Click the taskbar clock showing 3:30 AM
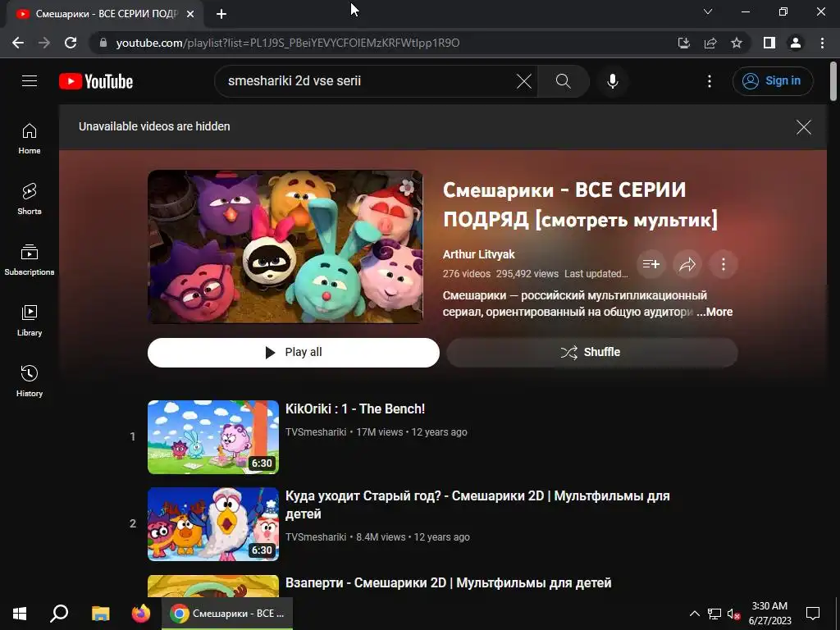The image size is (840, 630). click(x=769, y=614)
